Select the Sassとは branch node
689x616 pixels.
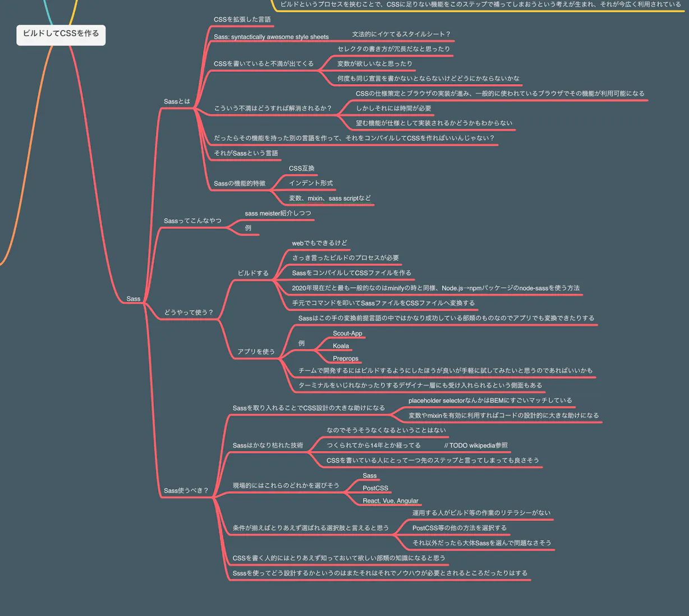176,102
